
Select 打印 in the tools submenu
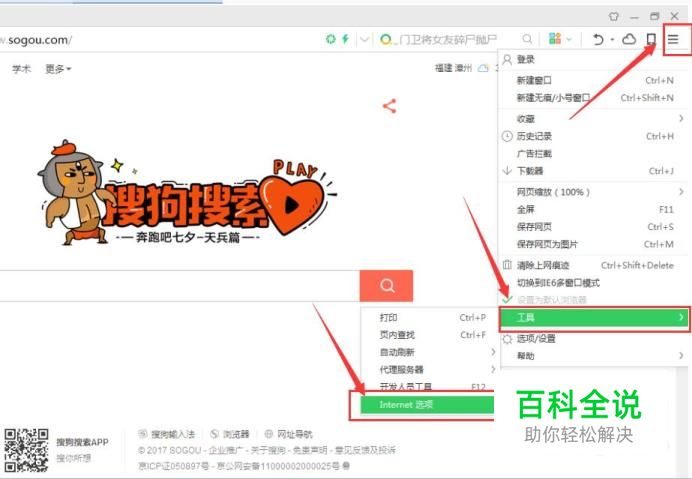click(x=429, y=317)
